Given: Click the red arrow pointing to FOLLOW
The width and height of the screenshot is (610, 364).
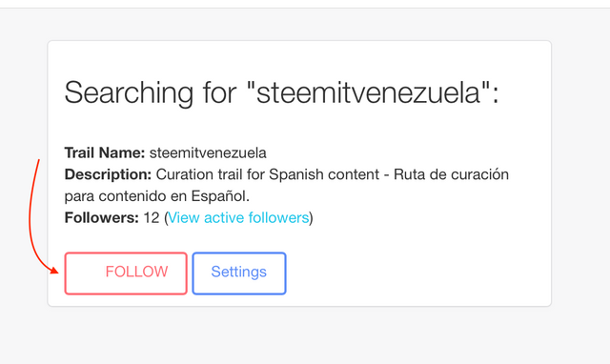Looking at the screenshot, I should 39,218.
